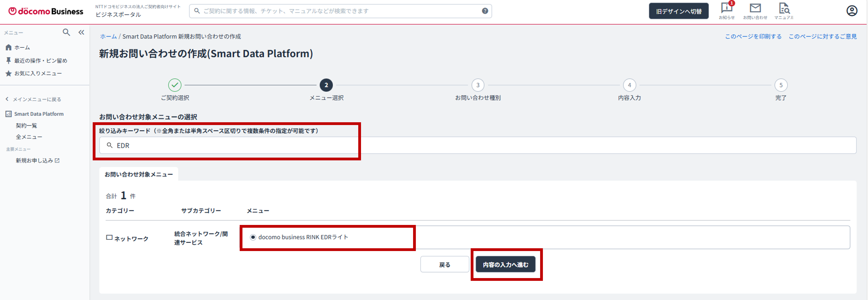Select docomo business RINK EDRライト radio button
Viewport: 868px width, 300px height.
click(253, 237)
